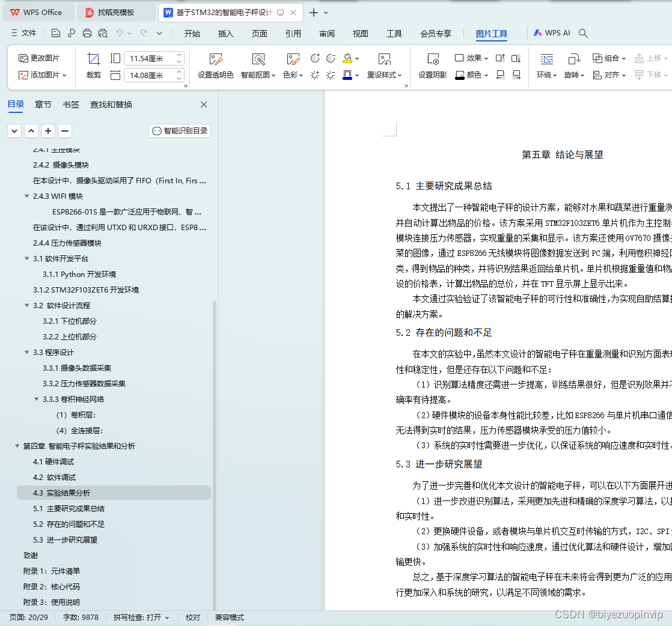Click the Crop (裁剪) tool icon
The width and height of the screenshot is (672, 626).
[93, 59]
